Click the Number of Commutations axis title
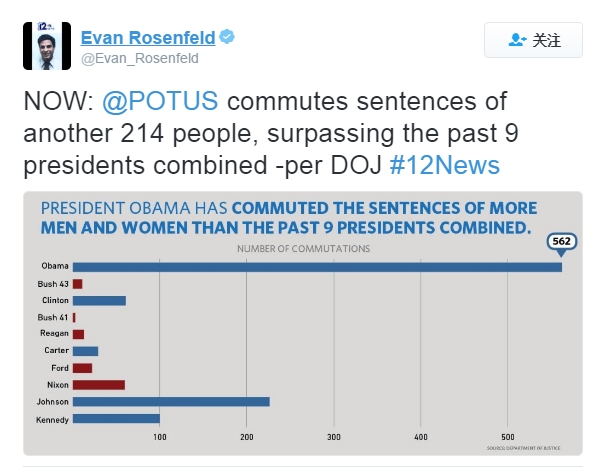 point(302,247)
